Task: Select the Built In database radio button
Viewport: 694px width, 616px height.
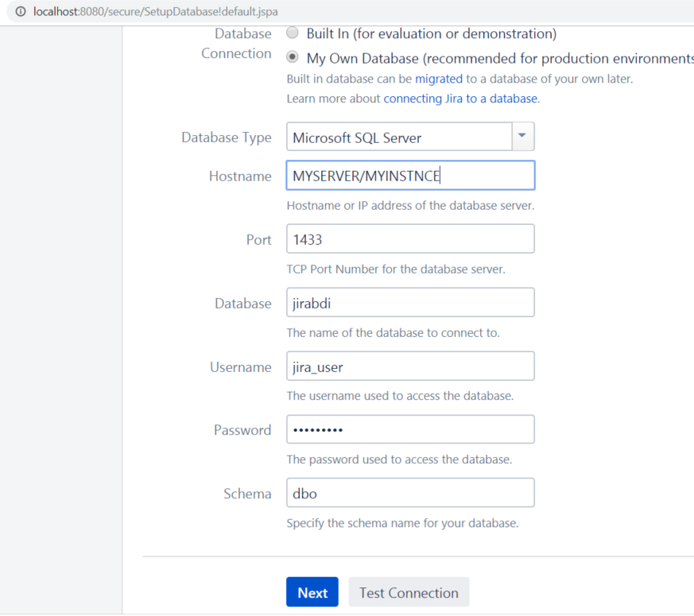Action: (x=292, y=33)
